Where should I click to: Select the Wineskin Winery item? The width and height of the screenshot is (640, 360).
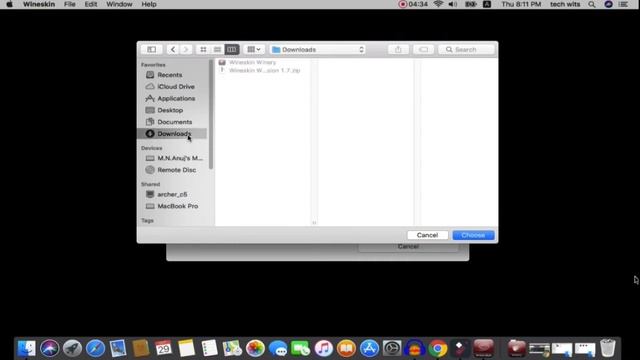click(252, 62)
